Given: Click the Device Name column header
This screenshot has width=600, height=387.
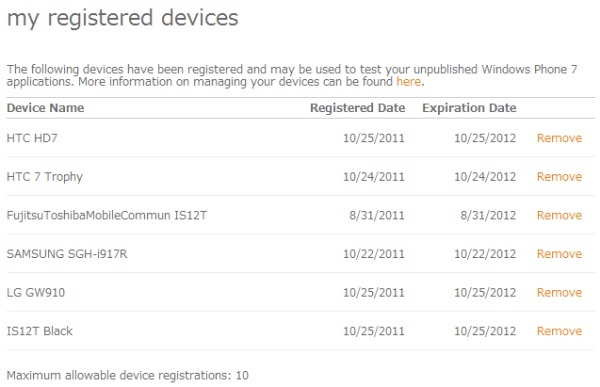Looking at the screenshot, I should (x=45, y=108).
